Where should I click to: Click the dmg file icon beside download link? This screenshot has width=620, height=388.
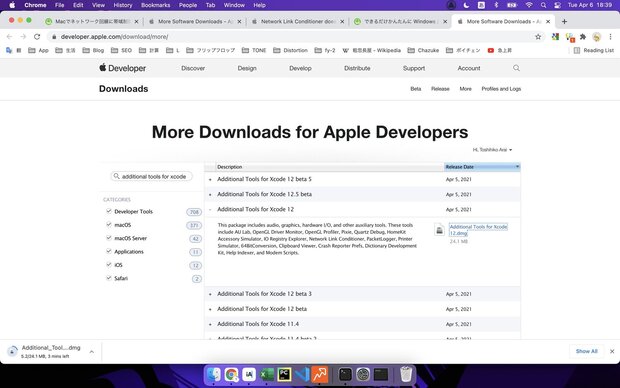[439, 229]
